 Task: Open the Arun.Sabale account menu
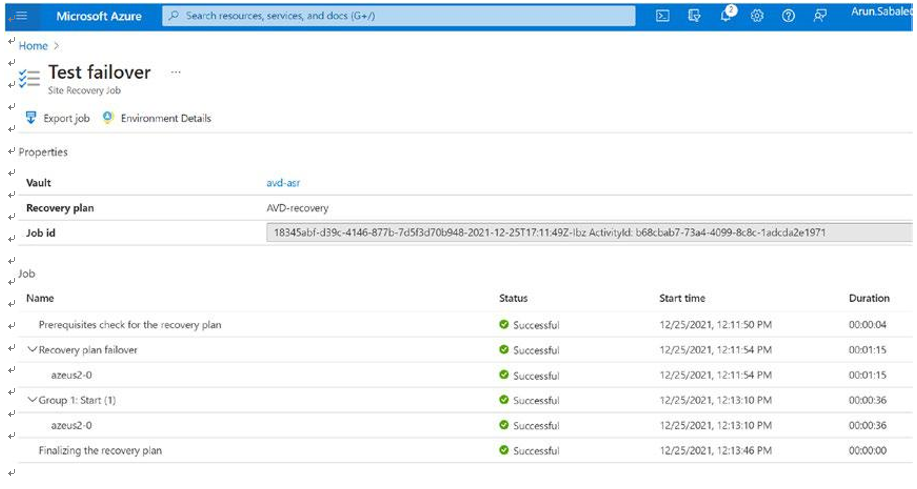coord(881,12)
